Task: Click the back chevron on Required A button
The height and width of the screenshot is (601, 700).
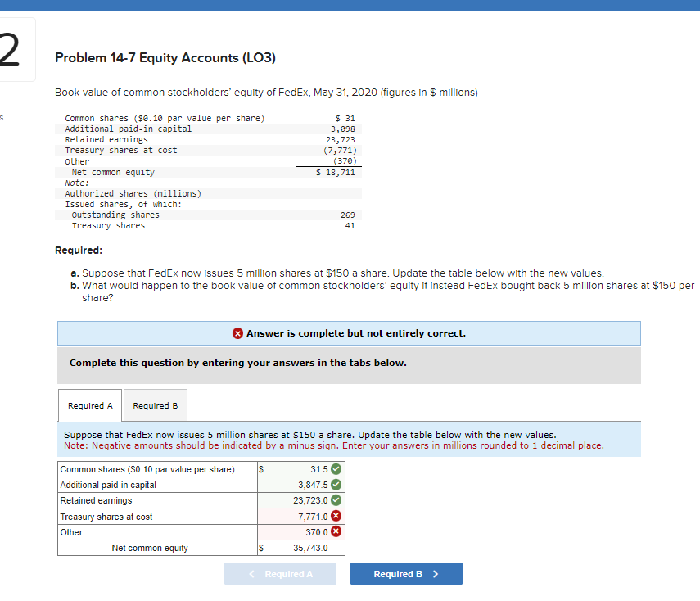Action: click(252, 573)
